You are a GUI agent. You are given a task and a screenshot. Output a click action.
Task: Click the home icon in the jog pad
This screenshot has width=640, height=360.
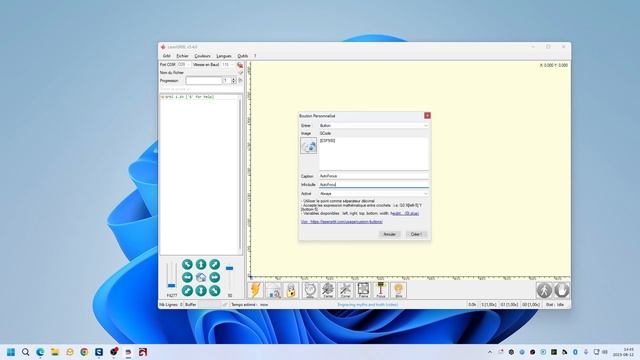pyautogui.click(x=201, y=278)
